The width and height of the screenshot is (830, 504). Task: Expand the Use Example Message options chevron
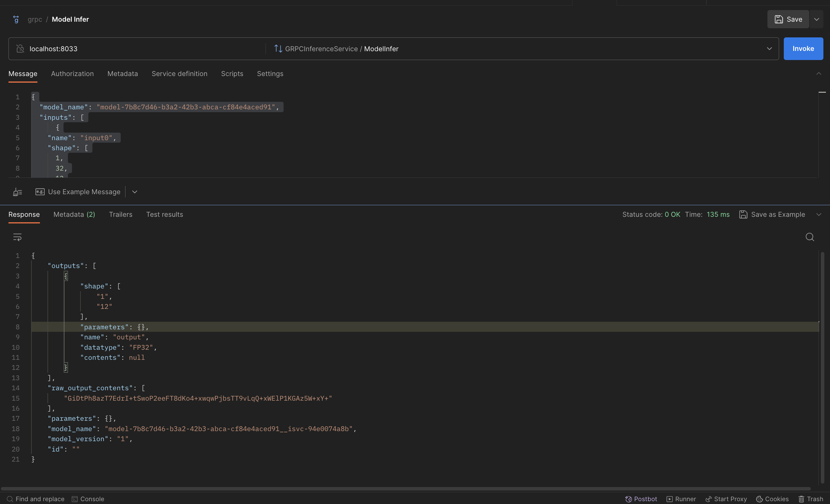point(135,192)
